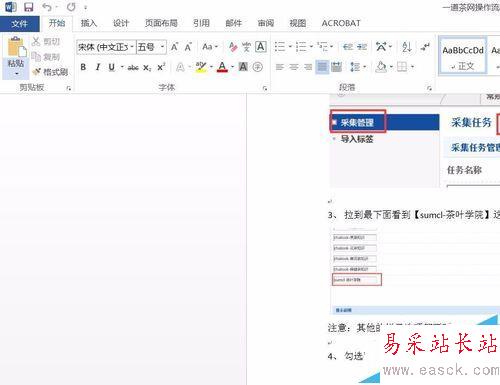The height and width of the screenshot is (385, 500).
Task: Open the 文件 (File) tab
Action: (20, 23)
